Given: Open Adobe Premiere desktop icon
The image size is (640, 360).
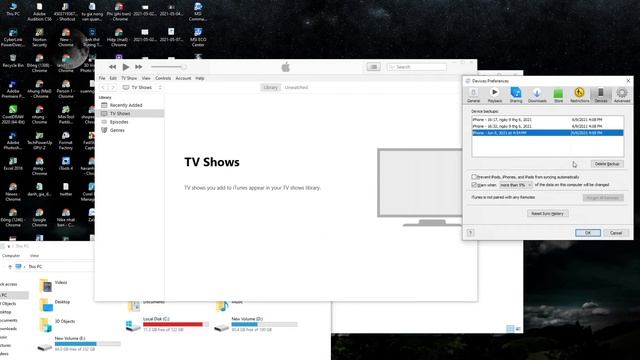Looking at the screenshot, I should click(13, 89).
